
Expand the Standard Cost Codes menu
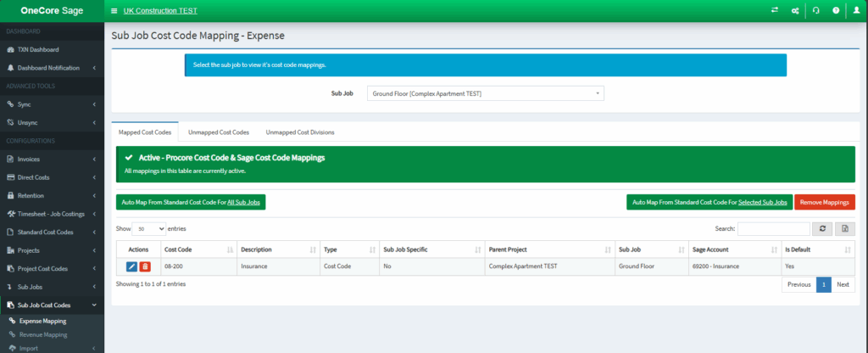pyautogui.click(x=52, y=233)
